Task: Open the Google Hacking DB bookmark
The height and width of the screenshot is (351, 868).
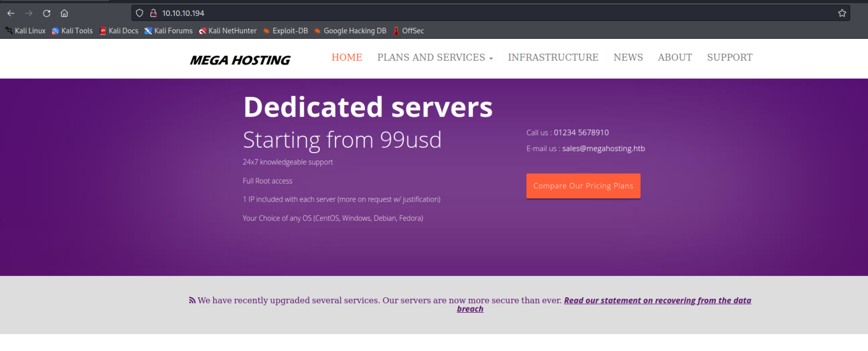Action: coord(350,31)
